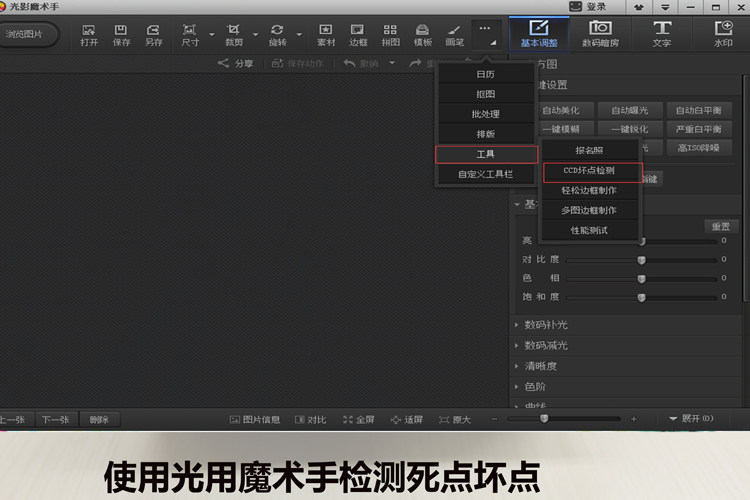Click the 下一张 (Next) button
This screenshot has width=750, height=500.
55,420
